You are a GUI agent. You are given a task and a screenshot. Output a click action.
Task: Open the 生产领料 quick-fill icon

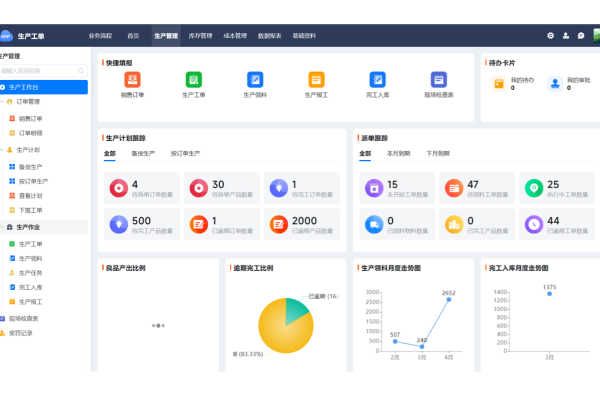(x=255, y=80)
